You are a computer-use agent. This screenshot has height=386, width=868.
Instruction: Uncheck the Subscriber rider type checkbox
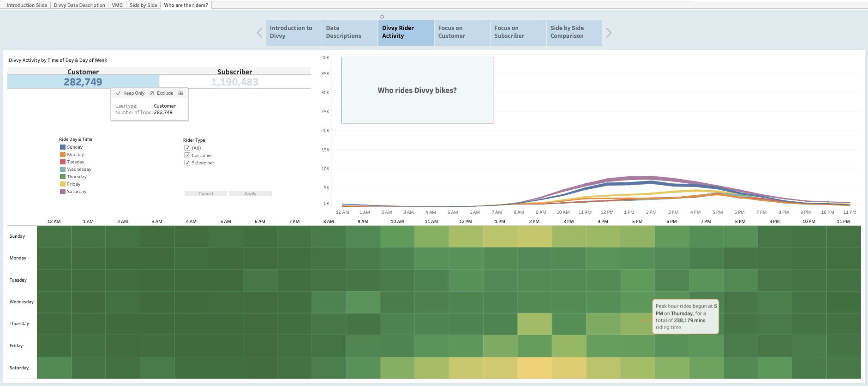[187, 163]
